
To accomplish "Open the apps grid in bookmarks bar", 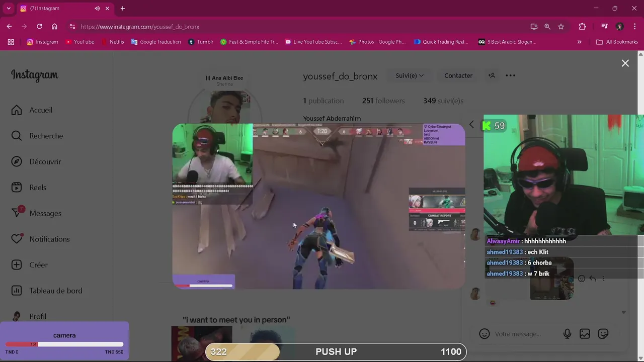I will point(11,42).
